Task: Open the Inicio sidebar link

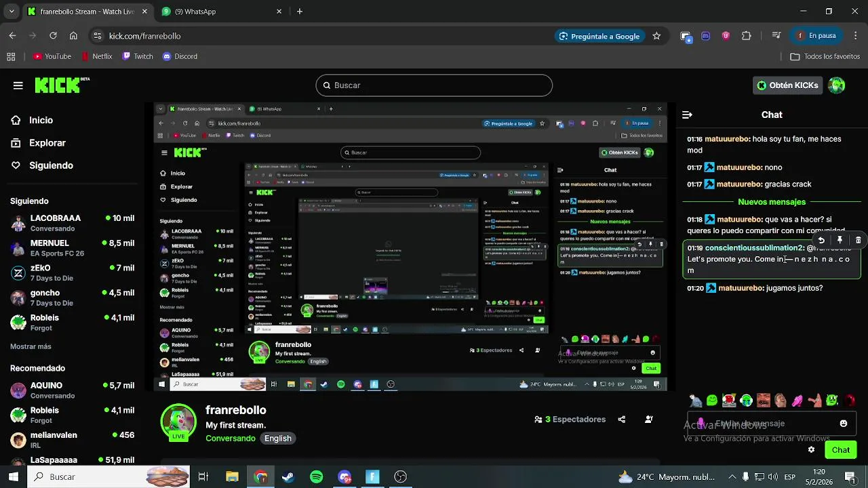Action: click(32, 120)
